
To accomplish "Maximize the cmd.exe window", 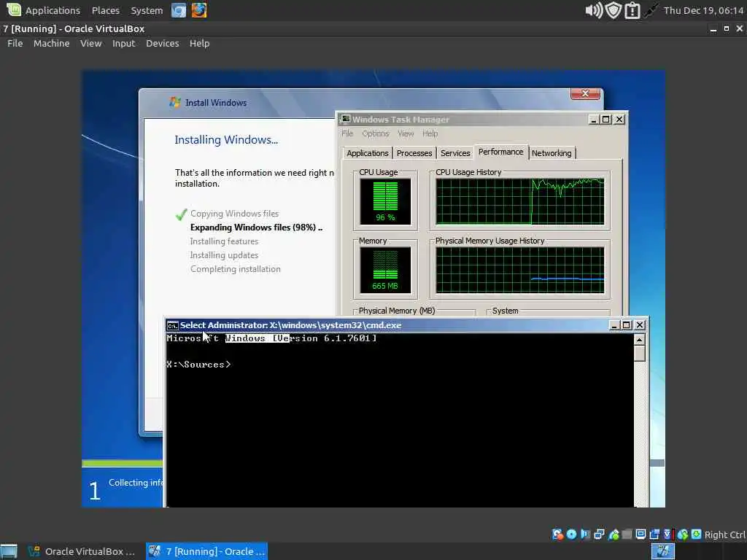I will pos(627,325).
